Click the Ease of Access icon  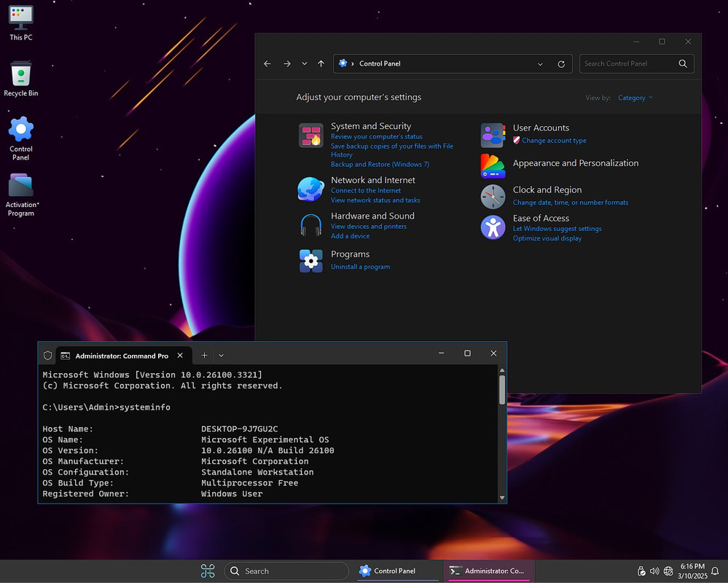(x=493, y=227)
